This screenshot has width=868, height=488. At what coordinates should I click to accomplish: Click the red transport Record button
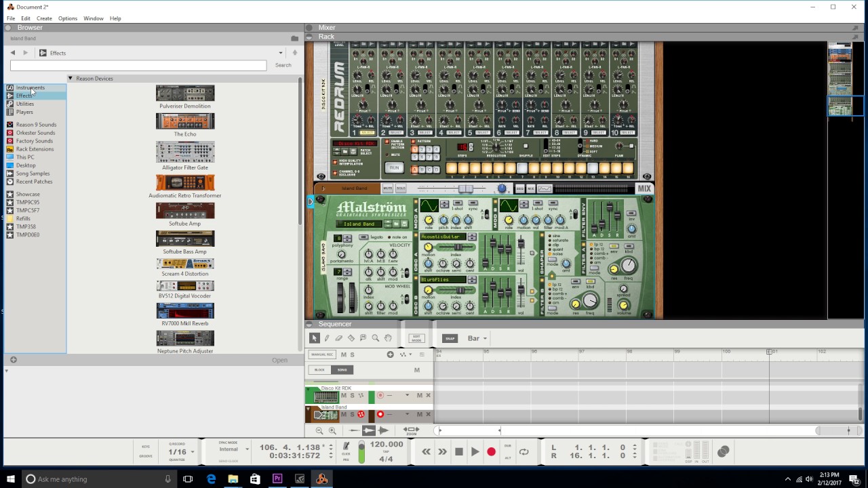492,452
